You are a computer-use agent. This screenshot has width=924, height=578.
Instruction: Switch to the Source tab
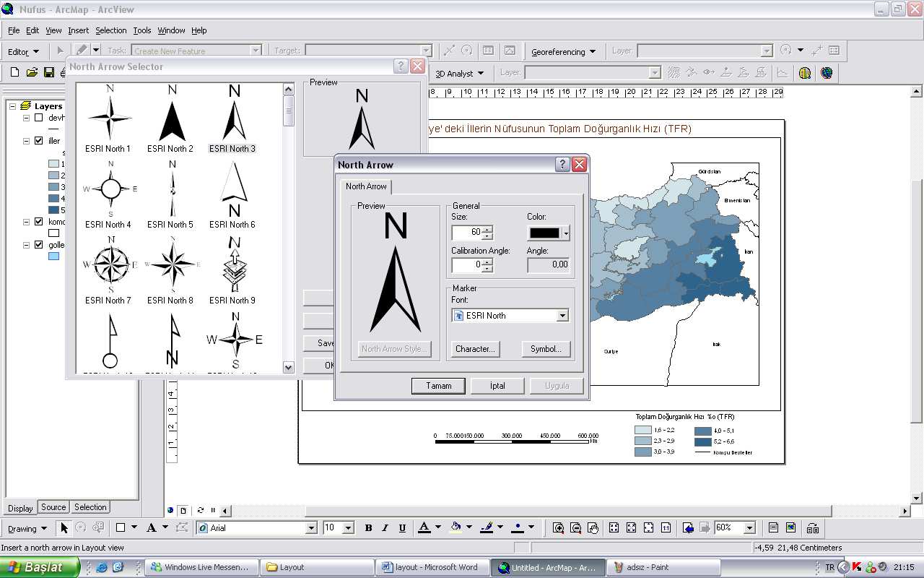53,507
